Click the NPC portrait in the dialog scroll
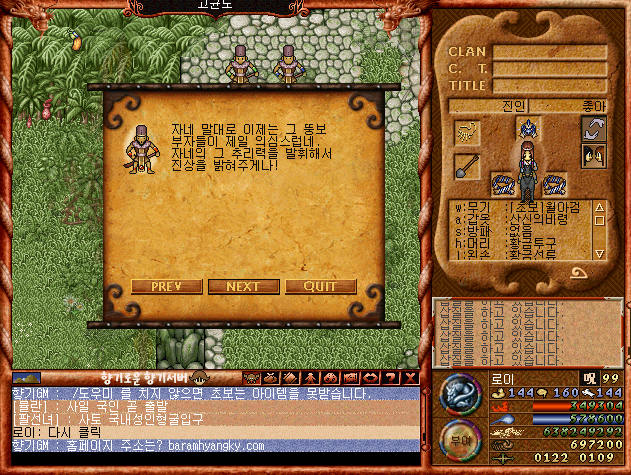The image size is (631, 475). (x=141, y=150)
